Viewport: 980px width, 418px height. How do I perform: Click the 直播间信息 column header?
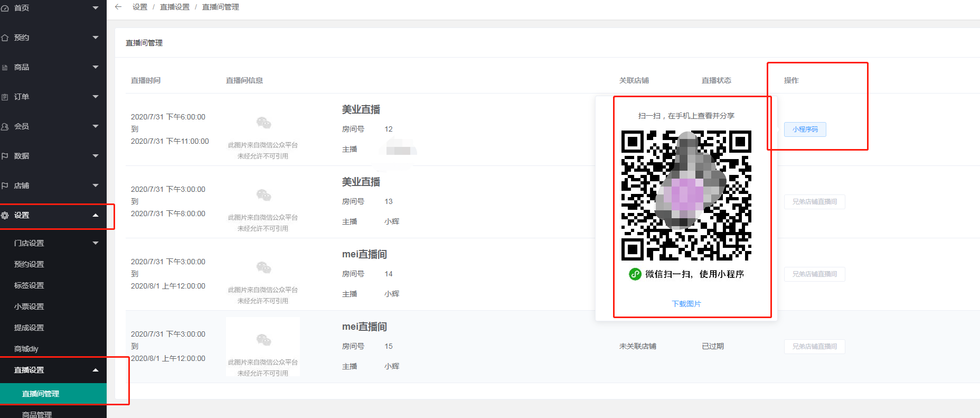(244, 80)
